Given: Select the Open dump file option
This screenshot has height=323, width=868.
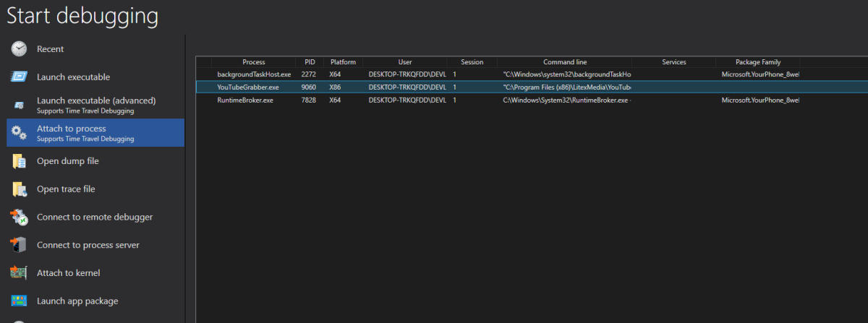Looking at the screenshot, I should [x=68, y=161].
